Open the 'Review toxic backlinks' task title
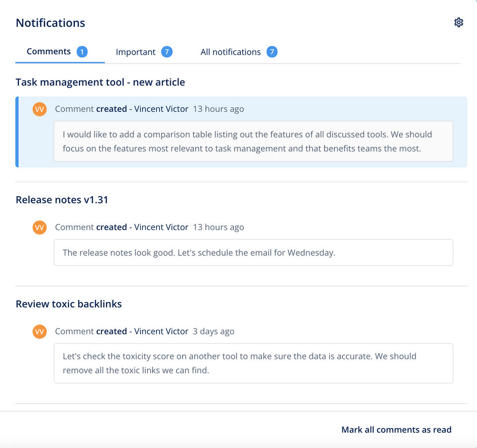This screenshot has height=448, width=477. pos(69,304)
